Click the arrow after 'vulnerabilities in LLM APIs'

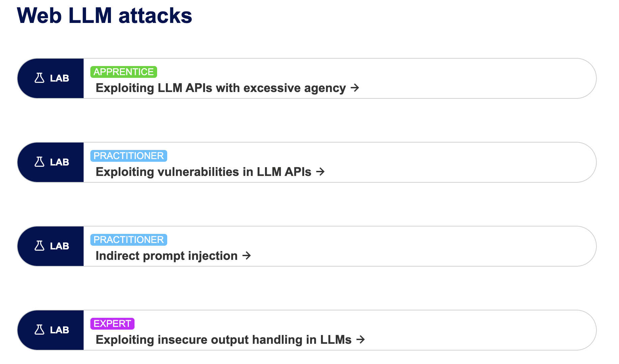pos(320,172)
